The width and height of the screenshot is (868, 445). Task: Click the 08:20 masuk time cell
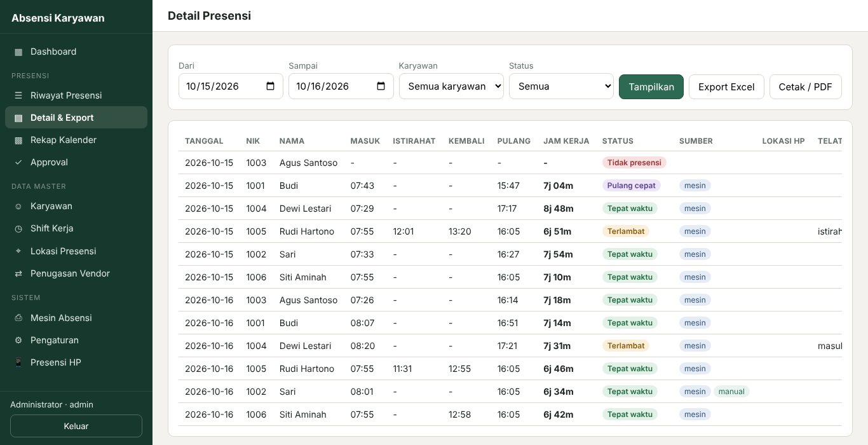[362, 346]
